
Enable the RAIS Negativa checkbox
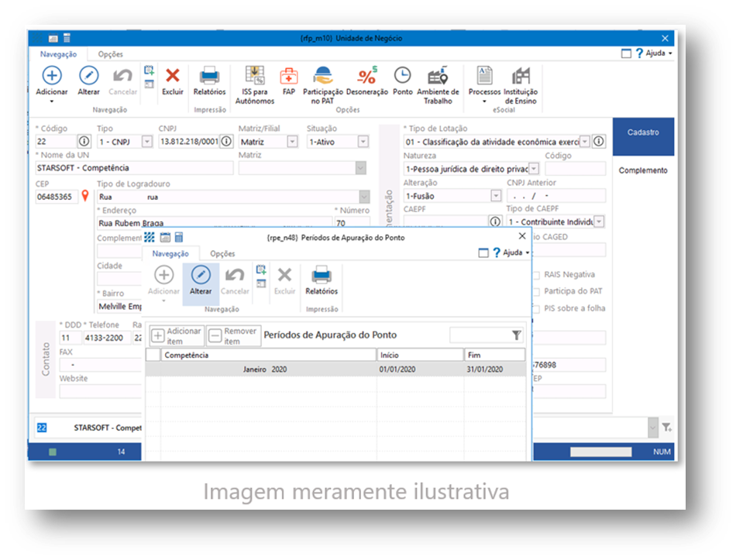536,275
